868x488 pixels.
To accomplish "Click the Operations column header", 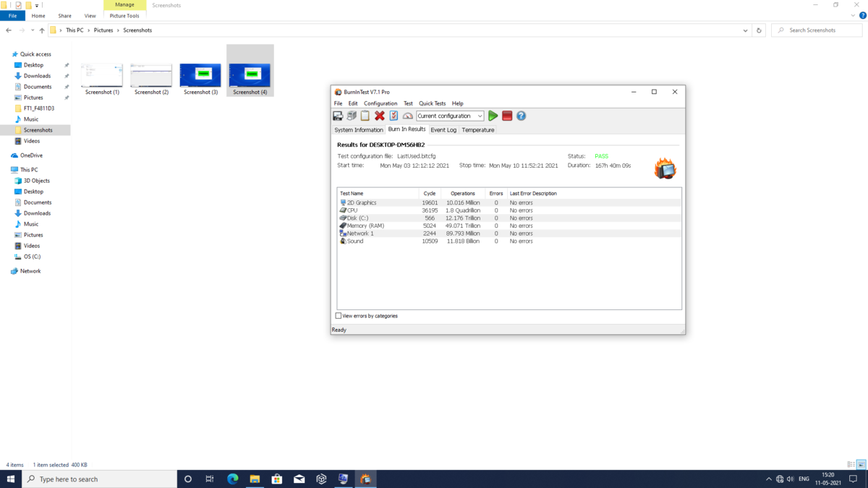I will [x=463, y=194].
